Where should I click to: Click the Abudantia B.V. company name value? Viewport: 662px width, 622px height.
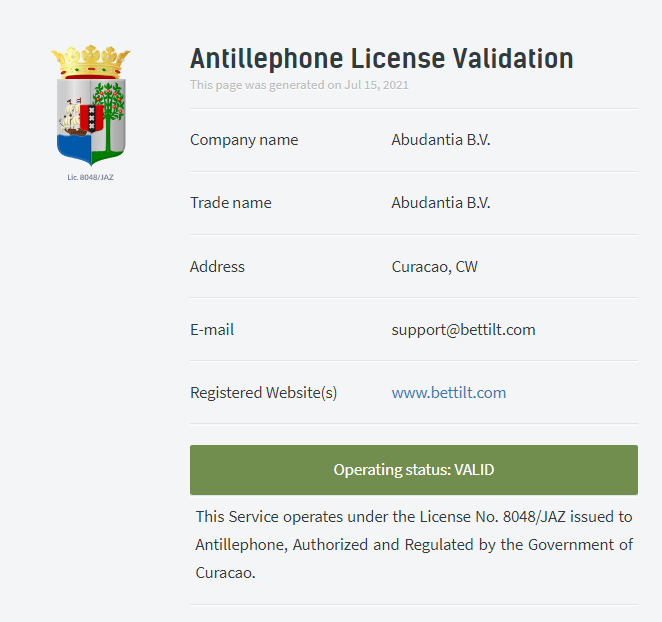point(441,140)
